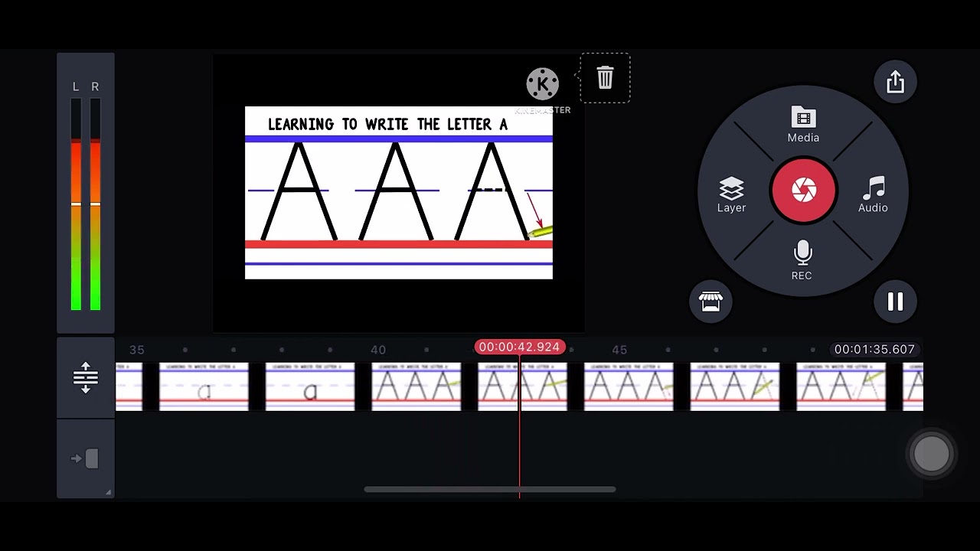
Task: Click the share/export icon
Action: [x=895, y=82]
